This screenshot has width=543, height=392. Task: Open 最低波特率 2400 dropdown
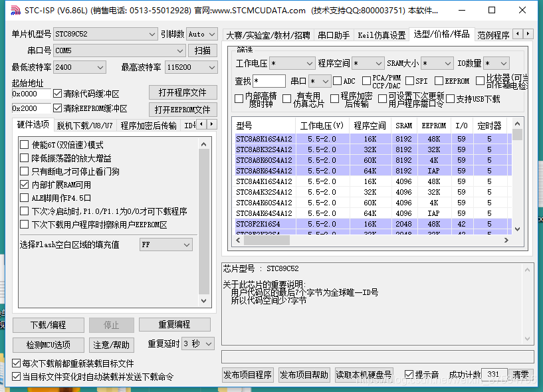point(80,67)
